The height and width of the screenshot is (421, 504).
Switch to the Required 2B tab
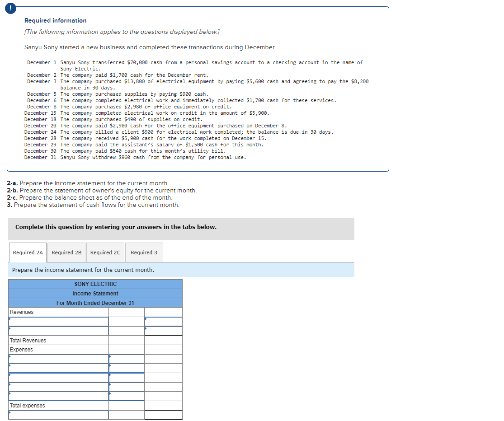[66, 253]
